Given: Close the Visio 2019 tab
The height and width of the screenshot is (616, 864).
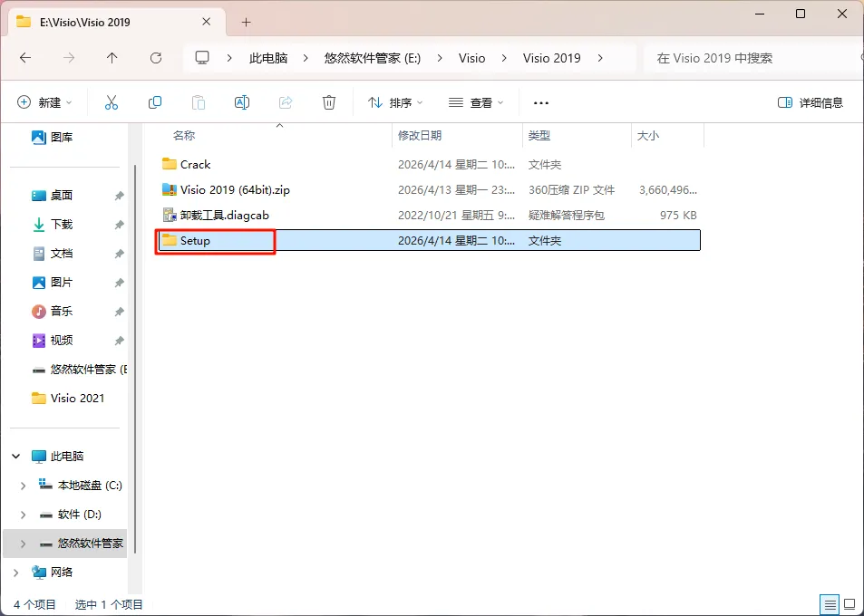Looking at the screenshot, I should pyautogui.click(x=206, y=22).
